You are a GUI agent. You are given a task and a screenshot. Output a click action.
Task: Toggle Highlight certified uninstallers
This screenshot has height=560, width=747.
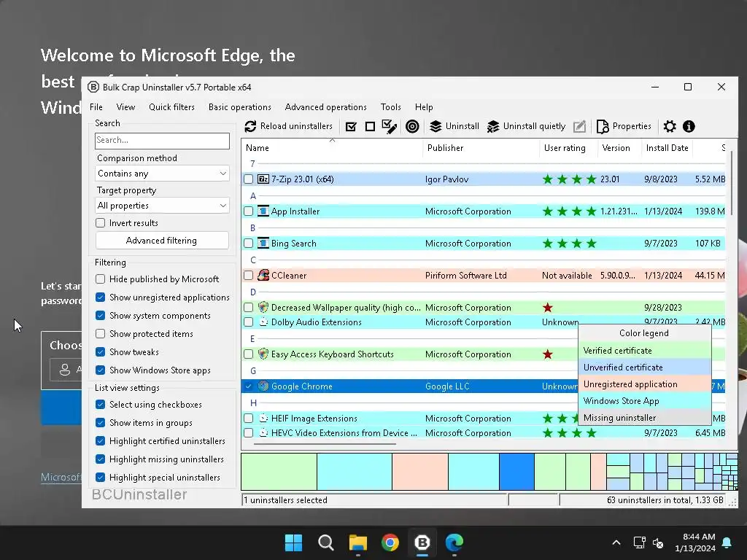(x=100, y=441)
